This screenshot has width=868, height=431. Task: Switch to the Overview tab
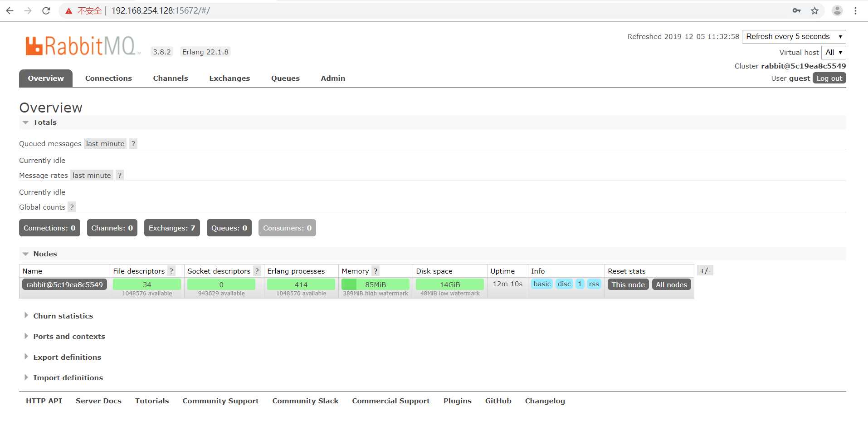coord(46,78)
